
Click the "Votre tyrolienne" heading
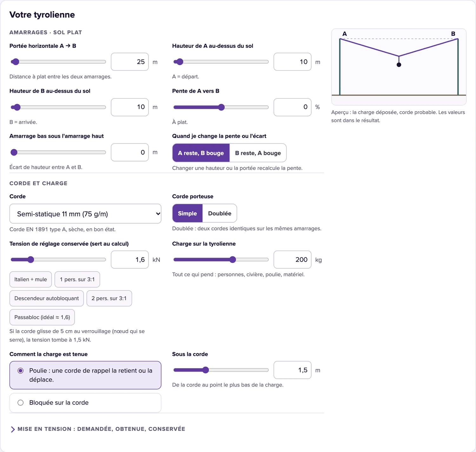coord(42,15)
